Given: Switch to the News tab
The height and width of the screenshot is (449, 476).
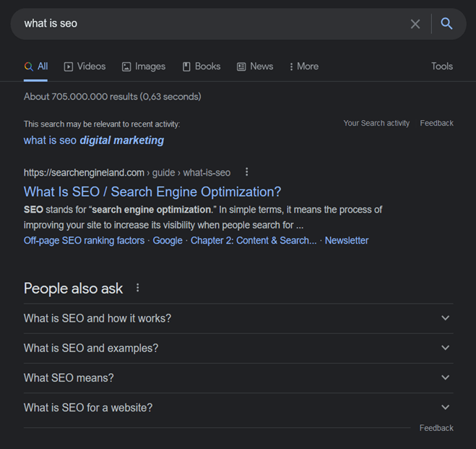Looking at the screenshot, I should tap(255, 67).
